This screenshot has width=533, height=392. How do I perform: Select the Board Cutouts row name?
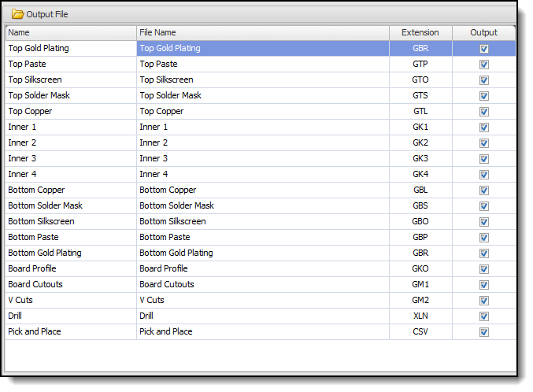71,285
